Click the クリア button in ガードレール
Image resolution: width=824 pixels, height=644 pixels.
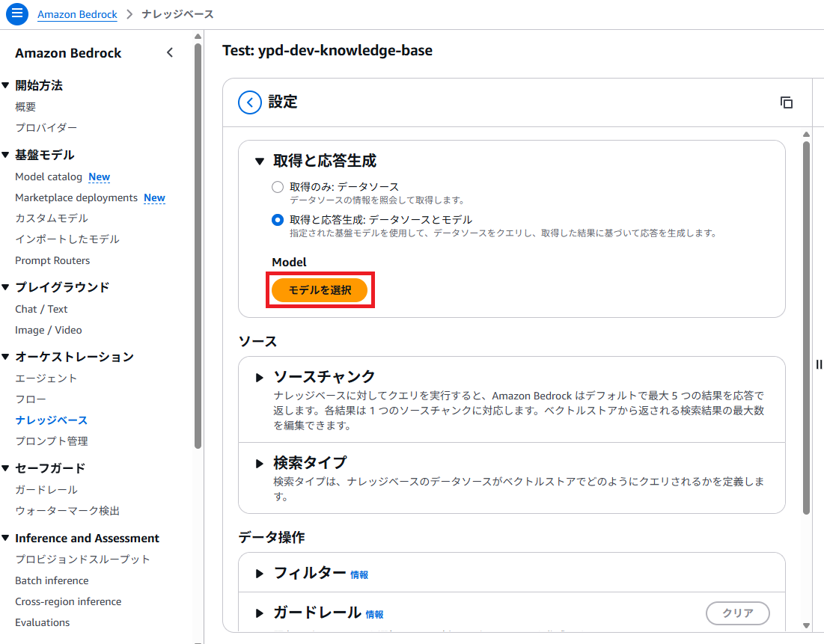pyautogui.click(x=737, y=613)
